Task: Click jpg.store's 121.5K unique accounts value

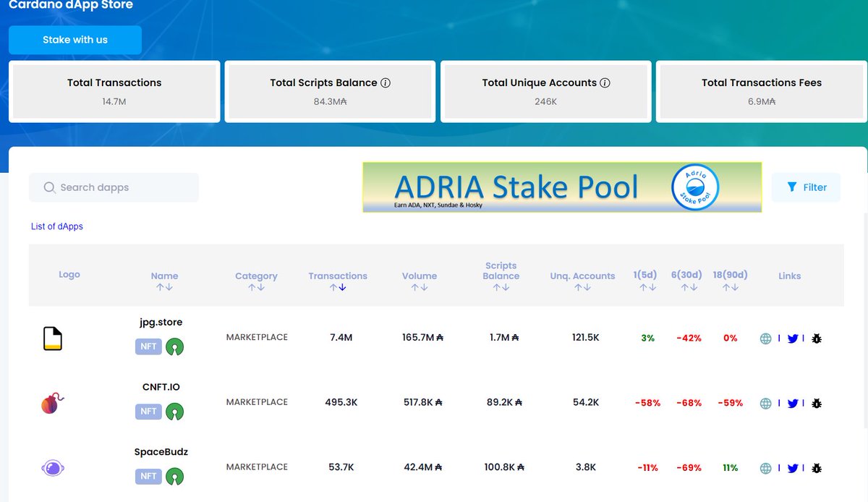Action: click(x=584, y=338)
